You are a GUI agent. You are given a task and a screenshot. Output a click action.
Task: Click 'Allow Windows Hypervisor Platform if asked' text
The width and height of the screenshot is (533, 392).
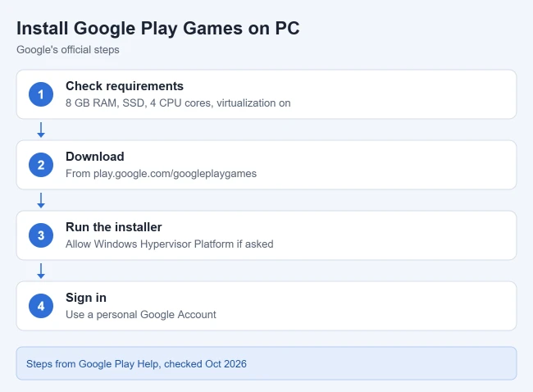[x=170, y=244]
